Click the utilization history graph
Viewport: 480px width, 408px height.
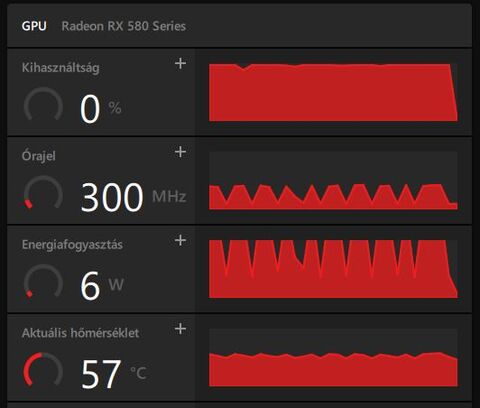click(333, 92)
